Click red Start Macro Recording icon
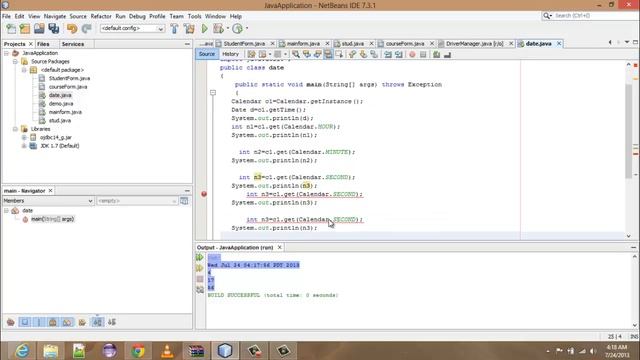 point(412,54)
